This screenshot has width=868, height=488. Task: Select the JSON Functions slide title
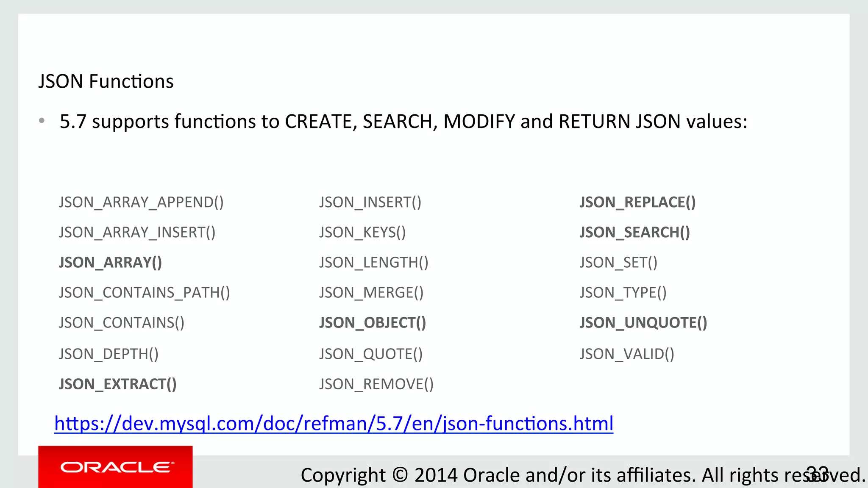pyautogui.click(x=106, y=81)
